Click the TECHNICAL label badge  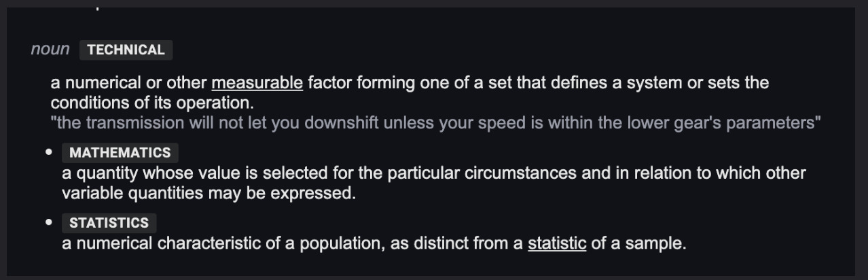click(126, 50)
